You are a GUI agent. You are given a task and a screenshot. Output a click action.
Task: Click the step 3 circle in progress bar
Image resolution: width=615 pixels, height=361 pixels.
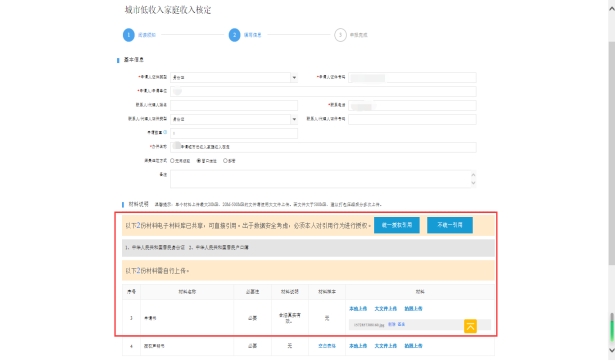point(340,35)
